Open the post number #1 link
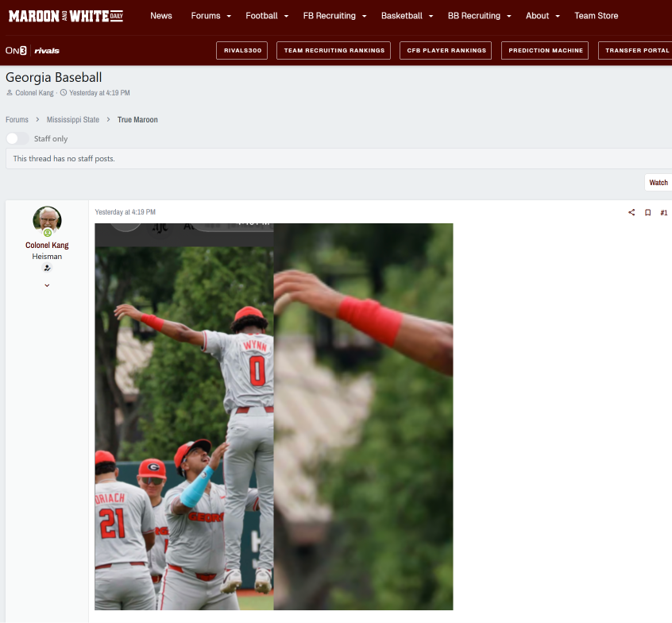This screenshot has height=623, width=672. tap(664, 213)
